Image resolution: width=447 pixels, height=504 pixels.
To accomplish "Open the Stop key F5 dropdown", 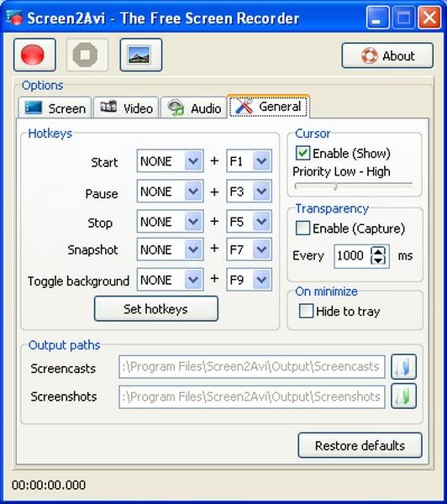I will [x=249, y=222].
